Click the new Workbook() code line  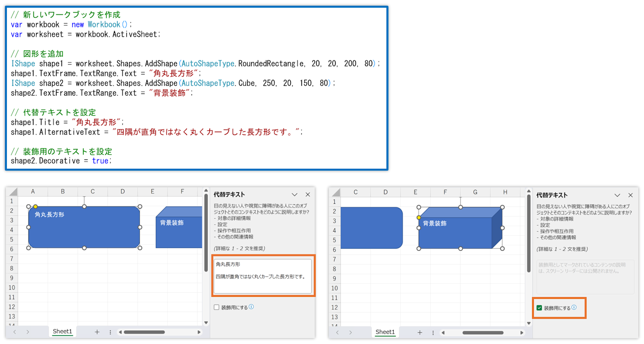(71, 25)
